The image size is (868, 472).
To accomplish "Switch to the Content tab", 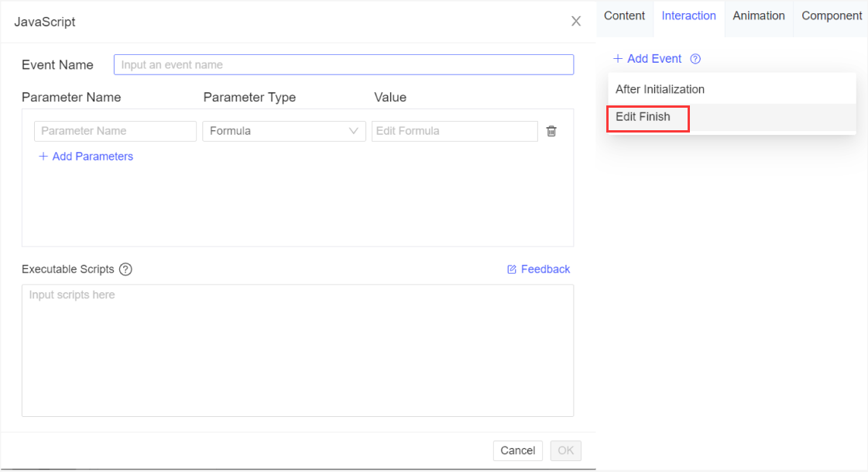I will [624, 16].
